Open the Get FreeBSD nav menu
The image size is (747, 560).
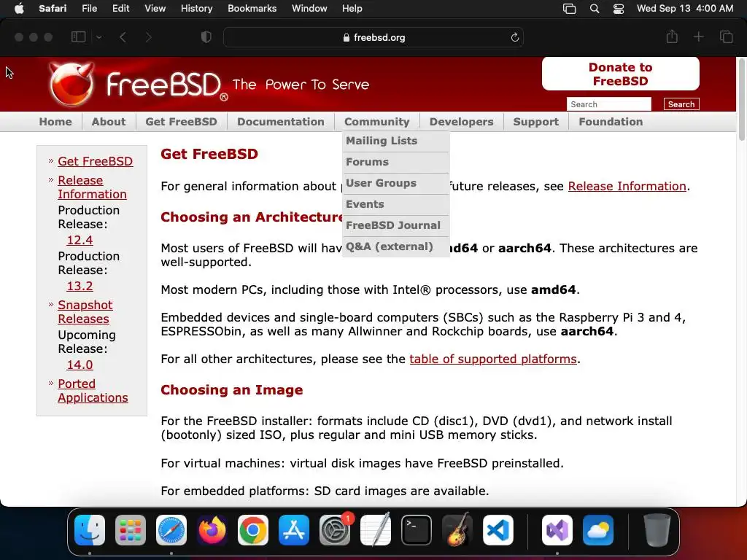[181, 122]
